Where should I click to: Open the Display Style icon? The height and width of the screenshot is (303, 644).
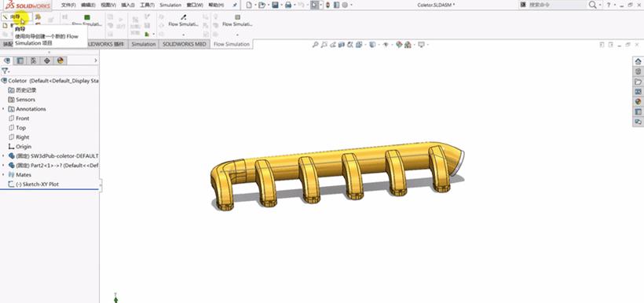(371, 44)
